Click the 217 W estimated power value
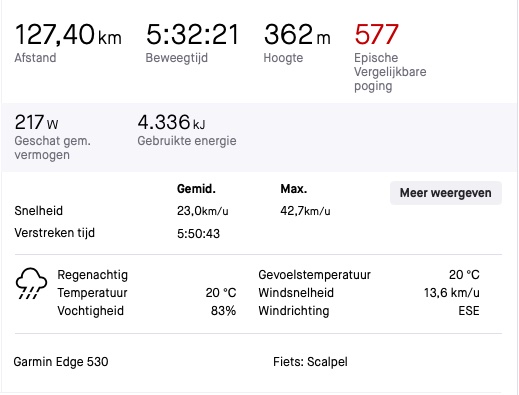519x395 pixels. 36,122
